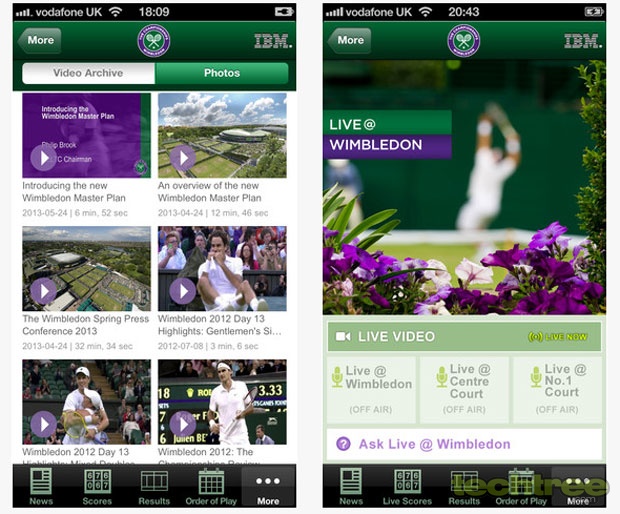
Task: Select date text '2013-04-24 | 32 min, 34 sec'
Action: click(x=78, y=346)
